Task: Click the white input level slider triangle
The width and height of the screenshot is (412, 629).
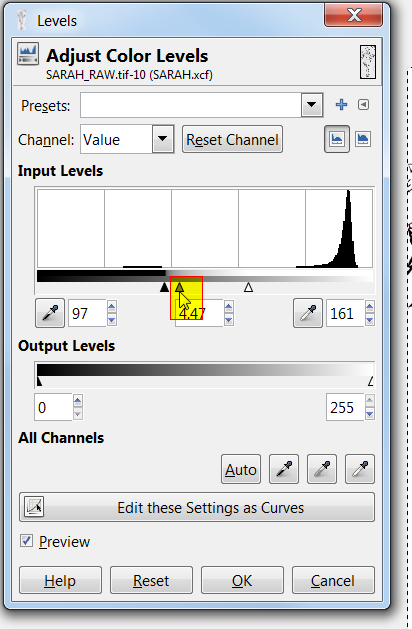Action: pos(248,287)
